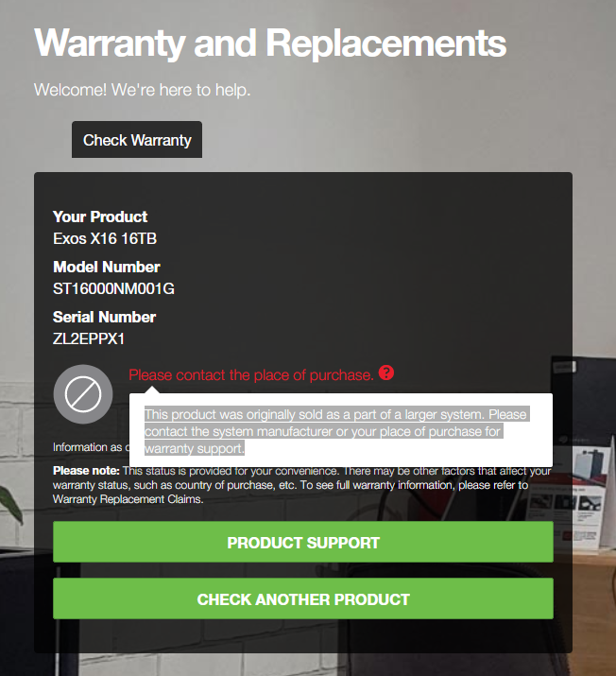Click the 'Welcome! We're here to help.' subtitle

(142, 90)
